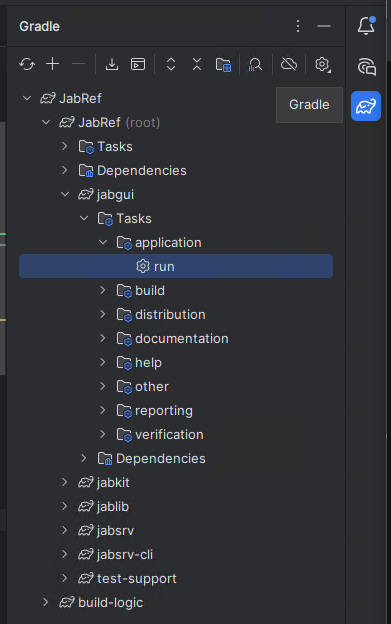Collapse jabgui Tasks folder chevron

coord(84,218)
